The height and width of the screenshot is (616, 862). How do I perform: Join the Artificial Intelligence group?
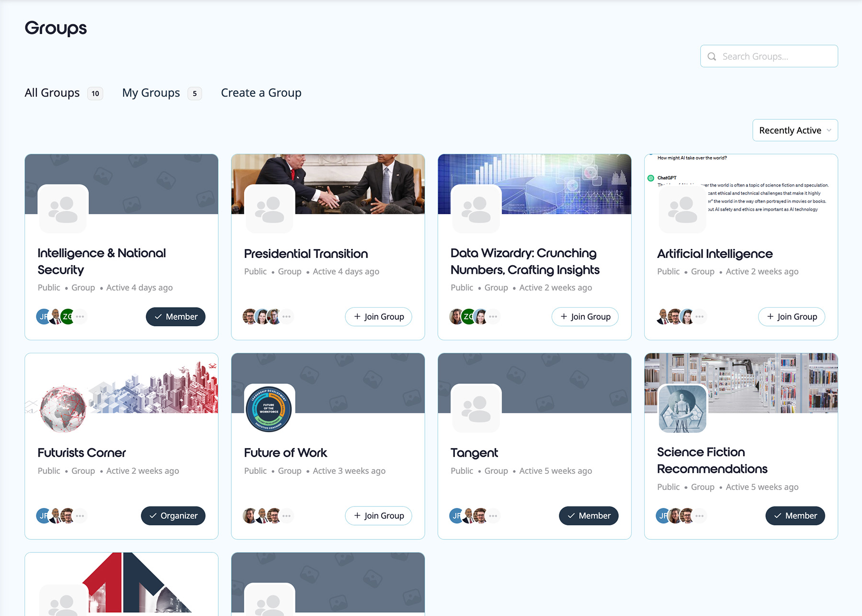(x=791, y=317)
